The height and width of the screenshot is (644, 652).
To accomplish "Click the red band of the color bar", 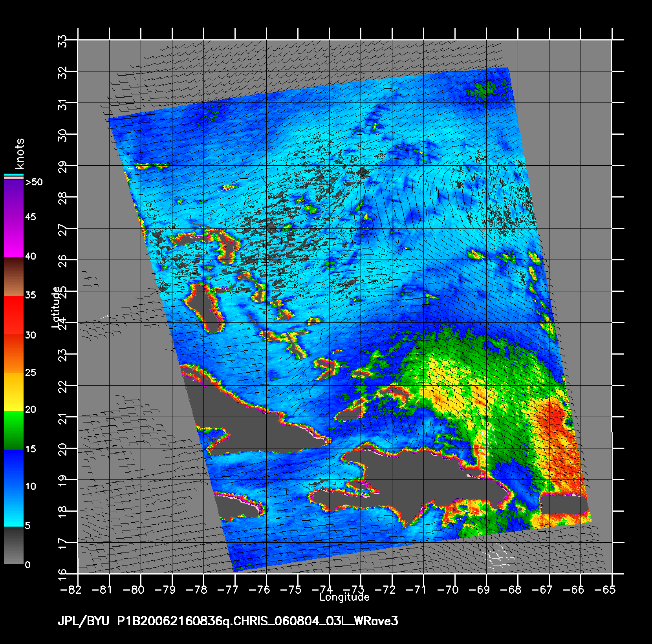I will 13,314.
